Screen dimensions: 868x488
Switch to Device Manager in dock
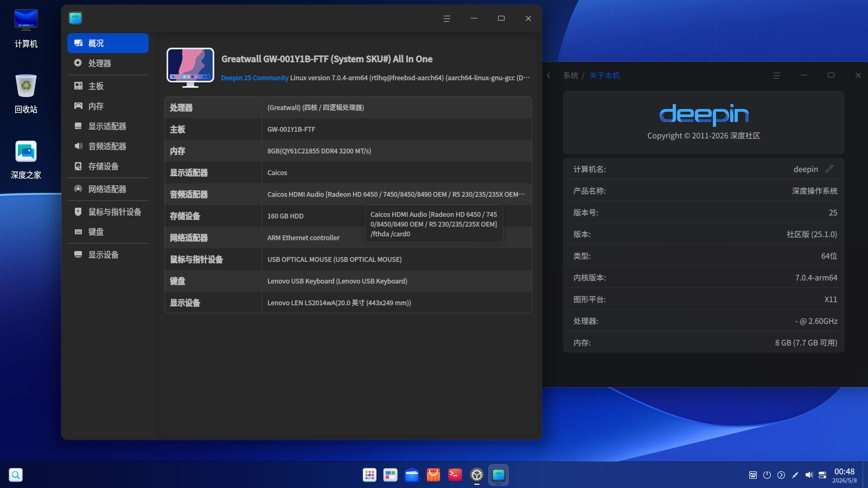[x=499, y=475]
